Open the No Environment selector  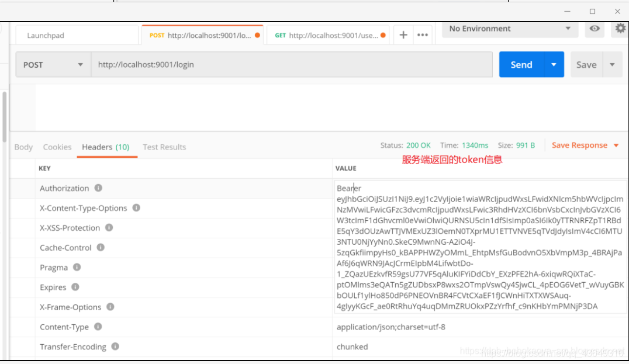(x=510, y=29)
